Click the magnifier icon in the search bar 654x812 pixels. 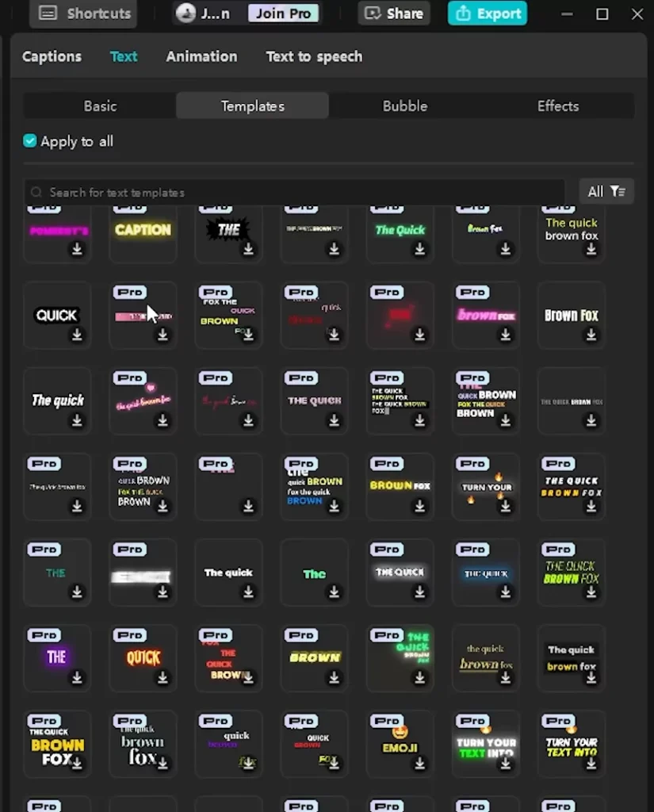pyautogui.click(x=36, y=192)
